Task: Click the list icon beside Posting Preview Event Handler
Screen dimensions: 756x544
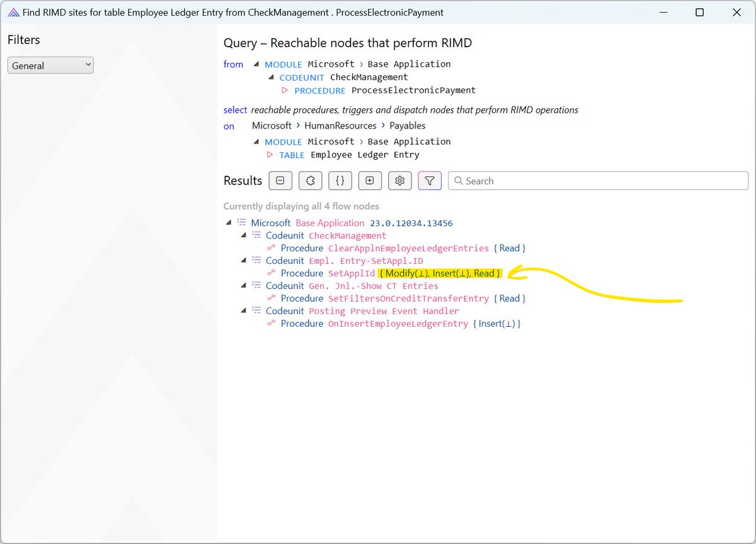Action: pyautogui.click(x=256, y=311)
